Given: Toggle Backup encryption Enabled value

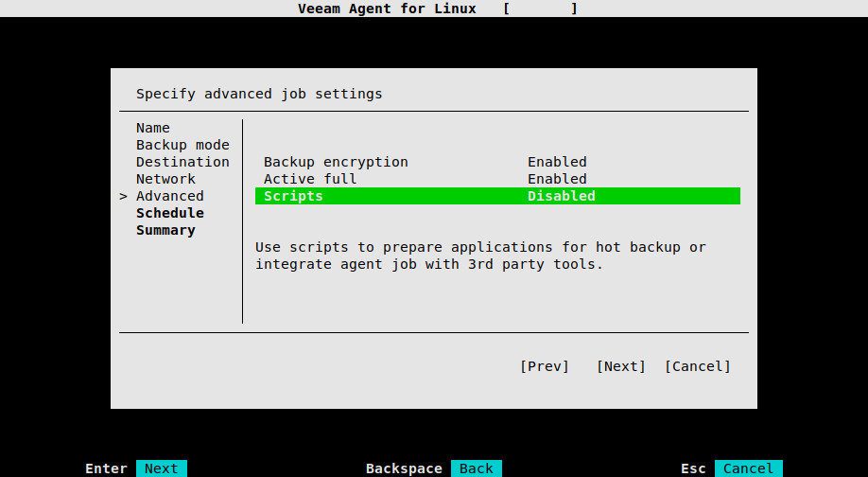Looking at the screenshot, I should click(557, 162).
